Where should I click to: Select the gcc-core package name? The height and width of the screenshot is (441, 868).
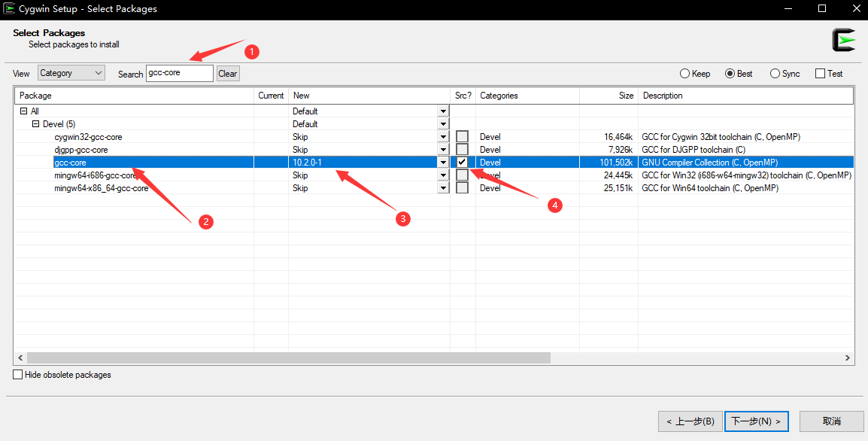point(70,163)
